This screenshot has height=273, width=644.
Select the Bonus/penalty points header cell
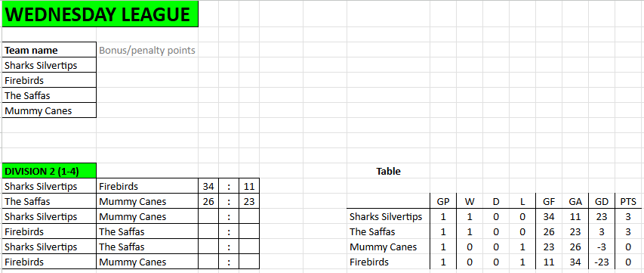[147, 50]
